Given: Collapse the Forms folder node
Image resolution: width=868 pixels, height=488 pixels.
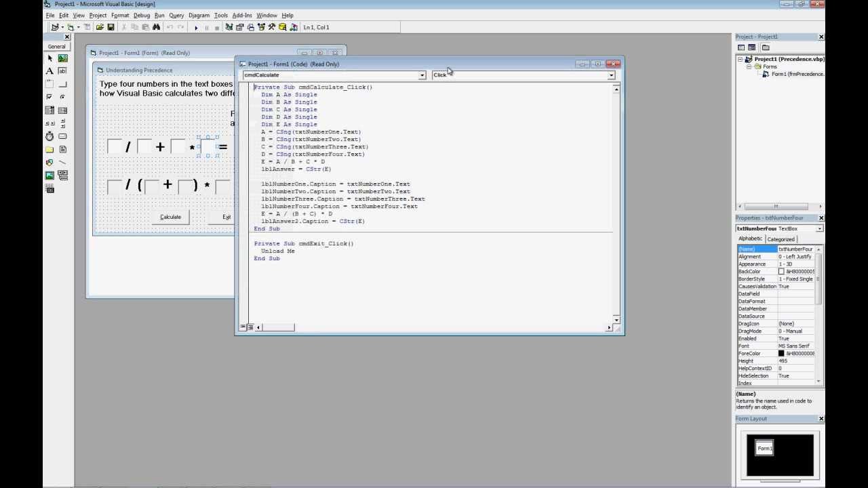Looking at the screenshot, I should tap(749, 66).
